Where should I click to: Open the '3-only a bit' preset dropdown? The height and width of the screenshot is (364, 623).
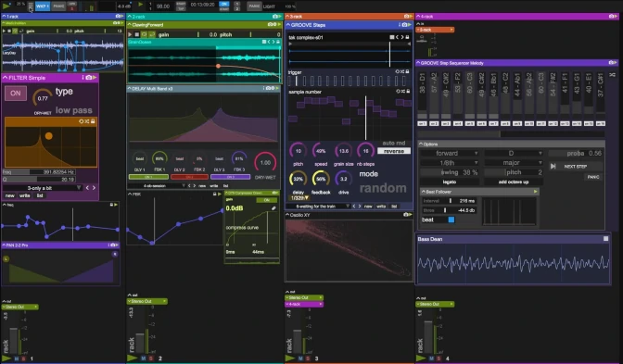pyautogui.click(x=43, y=188)
